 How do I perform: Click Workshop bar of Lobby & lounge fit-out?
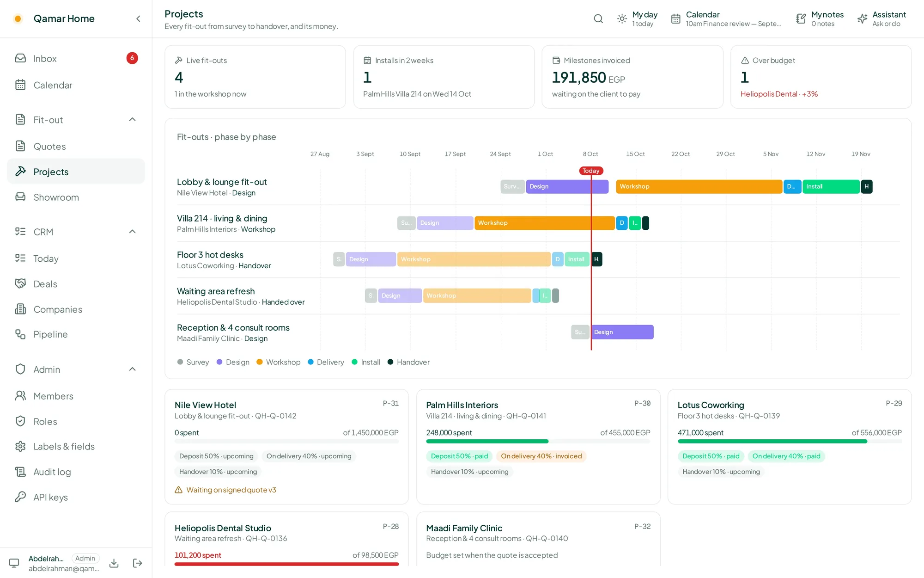pyautogui.click(x=699, y=186)
